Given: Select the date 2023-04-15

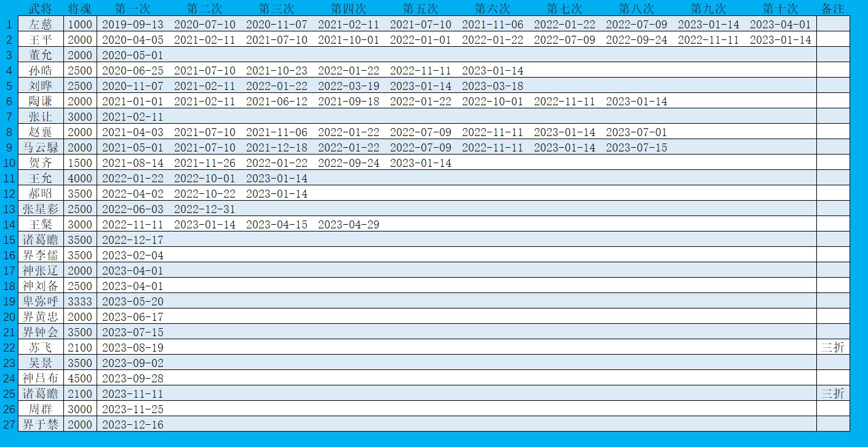Looking at the screenshot, I should click(277, 225).
